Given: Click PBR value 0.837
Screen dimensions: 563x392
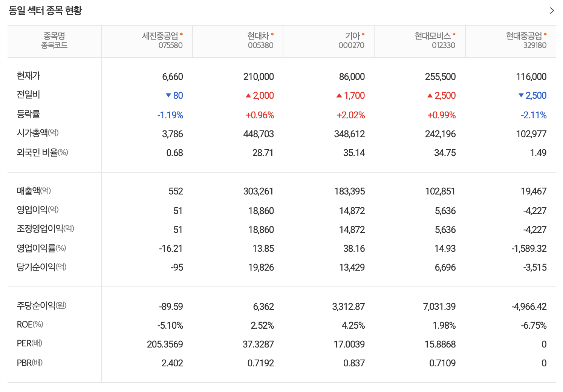Looking at the screenshot, I should (x=354, y=363).
